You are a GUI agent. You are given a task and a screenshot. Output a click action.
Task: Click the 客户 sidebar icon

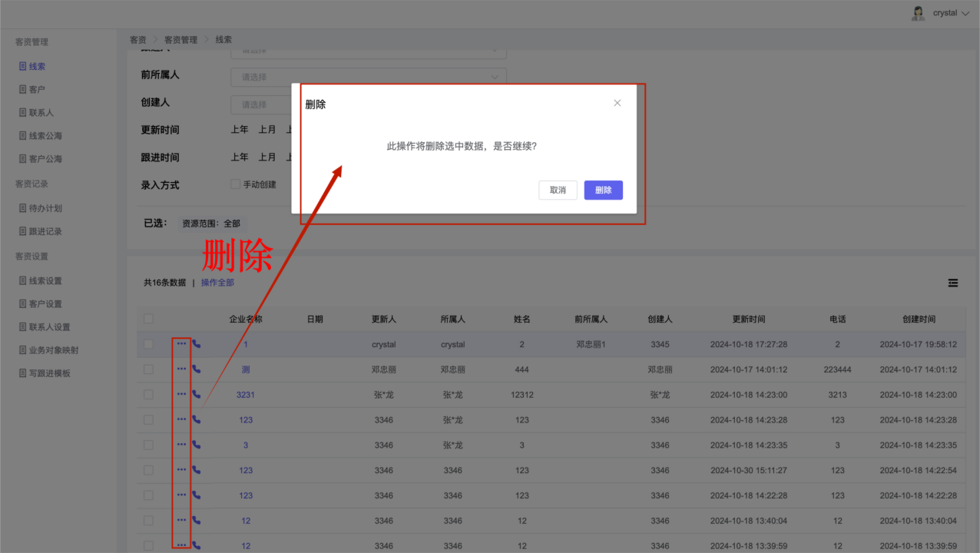[x=23, y=90]
